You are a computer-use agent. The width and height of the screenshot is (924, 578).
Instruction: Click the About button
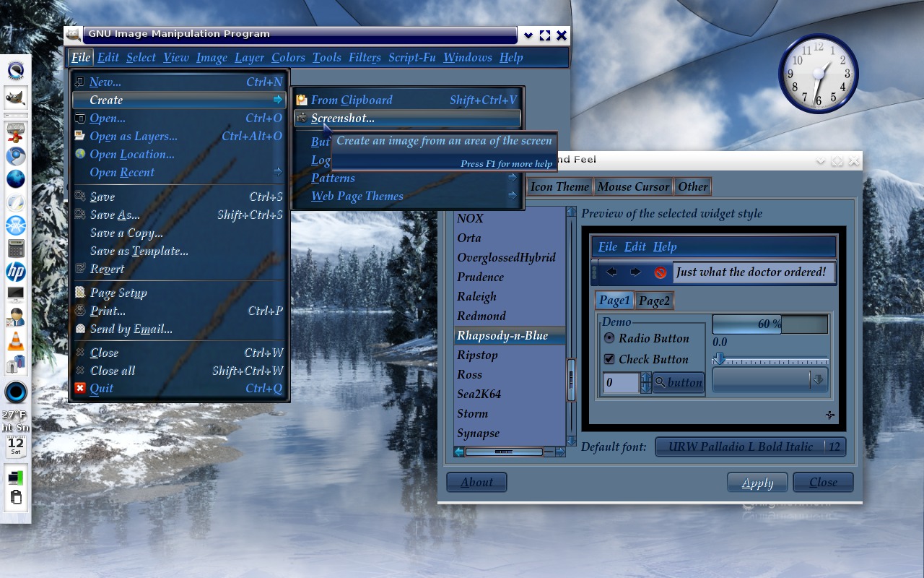coord(476,482)
